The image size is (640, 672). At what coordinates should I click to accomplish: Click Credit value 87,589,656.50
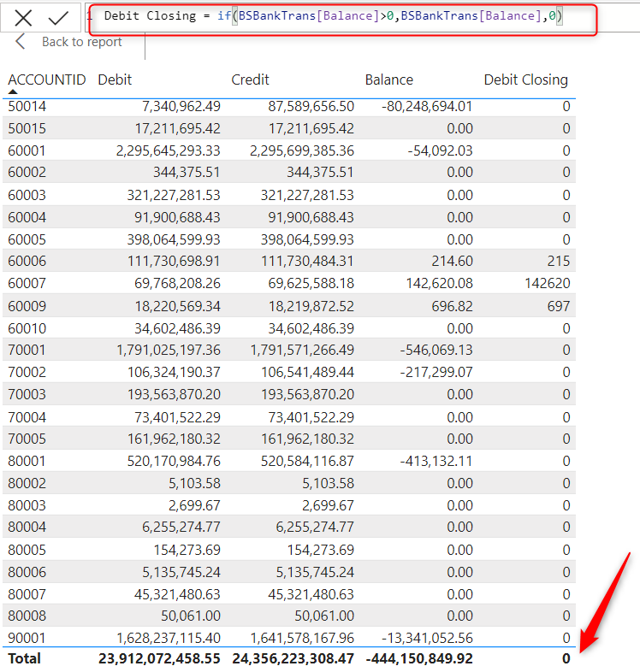pyautogui.click(x=311, y=106)
